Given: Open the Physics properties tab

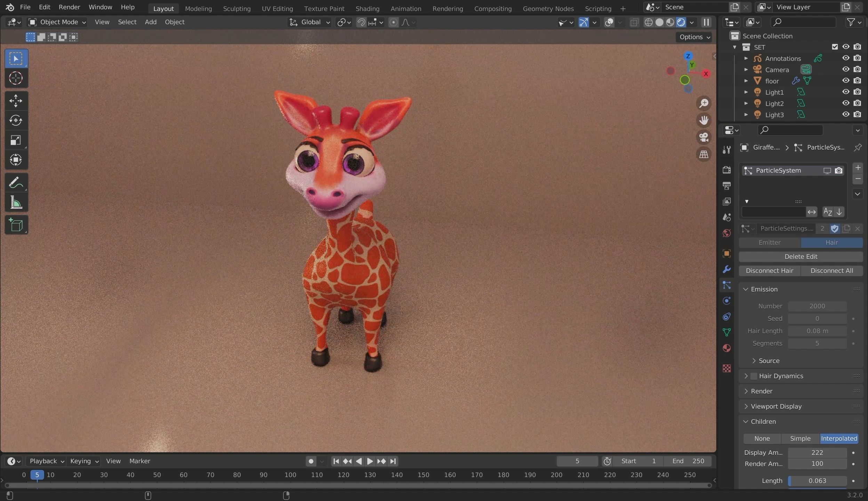Looking at the screenshot, I should tap(726, 301).
